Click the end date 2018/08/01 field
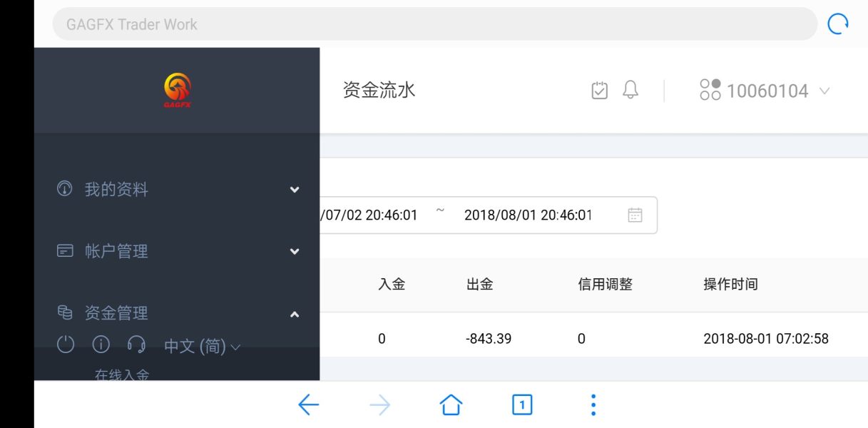 click(x=528, y=215)
